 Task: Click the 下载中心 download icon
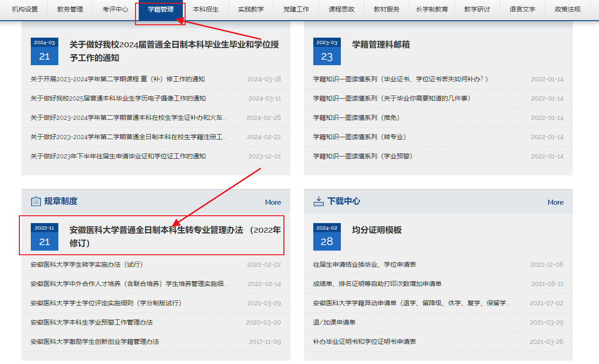pyautogui.click(x=318, y=202)
